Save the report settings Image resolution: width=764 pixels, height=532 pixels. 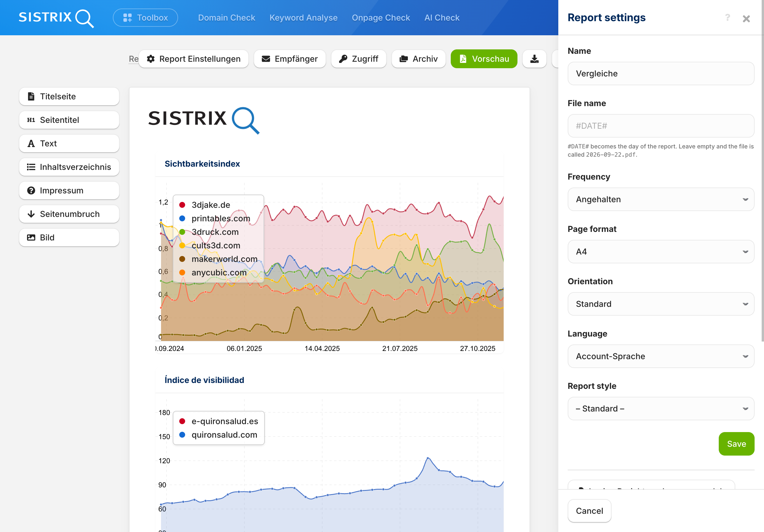pyautogui.click(x=736, y=444)
